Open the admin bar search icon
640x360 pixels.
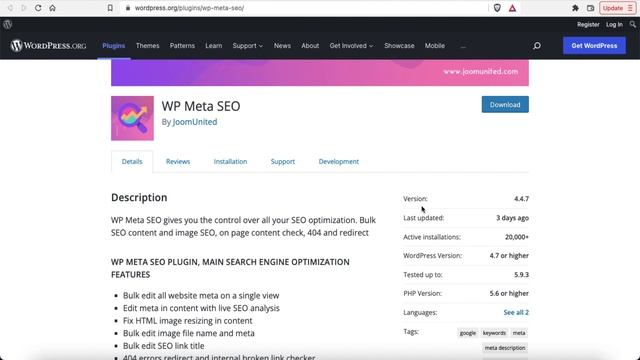pyautogui.click(x=632, y=24)
